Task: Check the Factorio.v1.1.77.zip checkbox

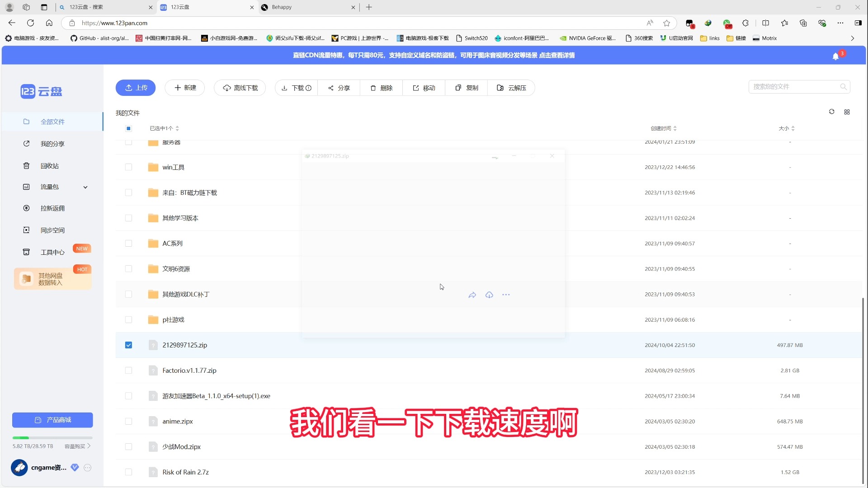Action: (128, 371)
